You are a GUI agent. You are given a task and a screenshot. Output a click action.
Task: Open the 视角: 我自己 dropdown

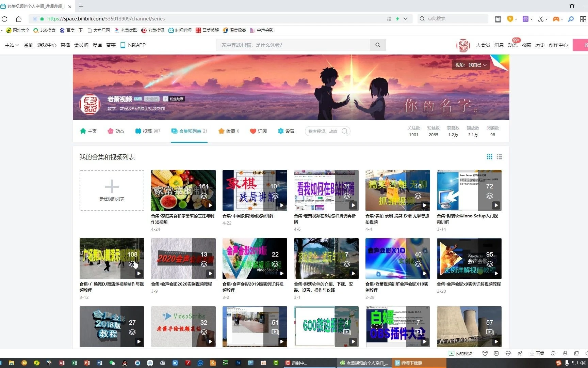(x=471, y=65)
